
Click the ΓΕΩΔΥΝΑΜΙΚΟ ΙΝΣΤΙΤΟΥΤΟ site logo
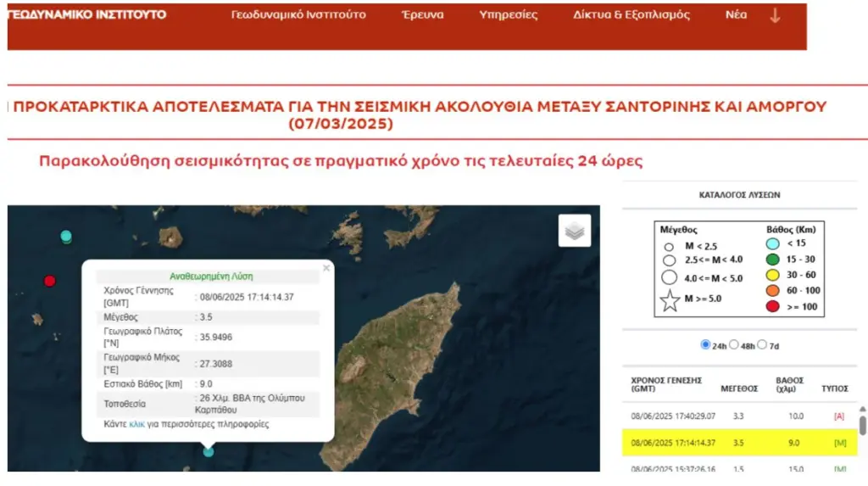tap(87, 15)
